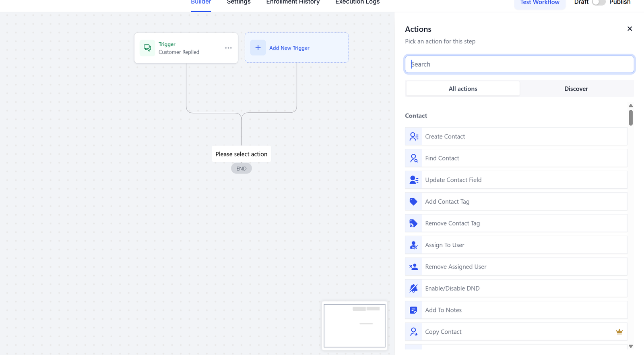Select the Enable/Disable DND text
The height and width of the screenshot is (355, 644).
click(x=452, y=289)
